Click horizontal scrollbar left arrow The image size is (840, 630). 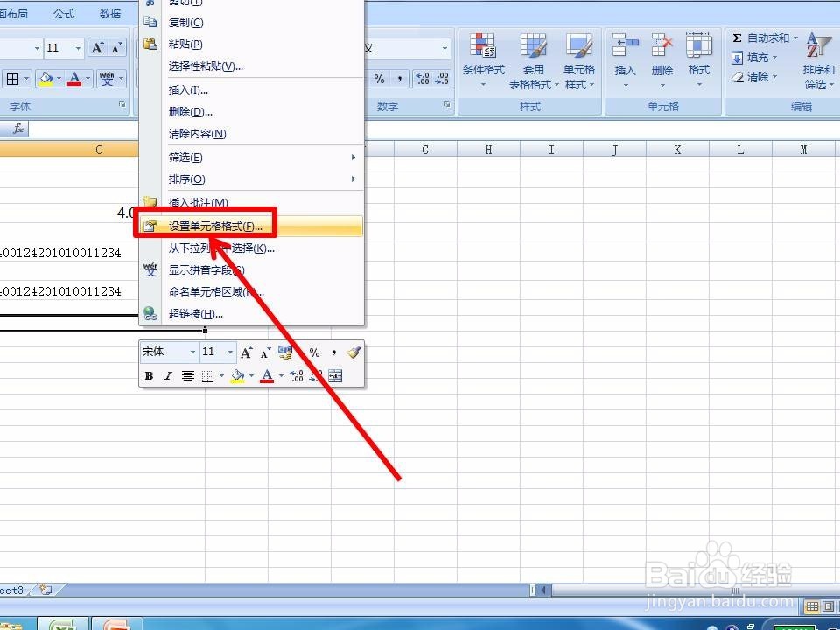click(x=543, y=590)
